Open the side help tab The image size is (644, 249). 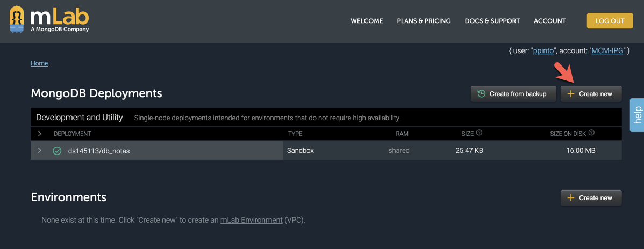(637, 115)
